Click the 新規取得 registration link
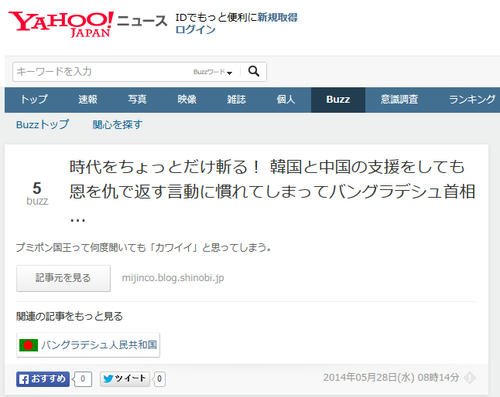The height and width of the screenshot is (397, 500). tap(277, 17)
